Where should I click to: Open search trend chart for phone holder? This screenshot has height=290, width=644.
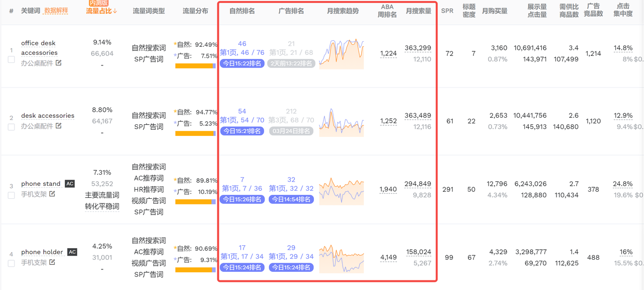[x=342, y=258]
